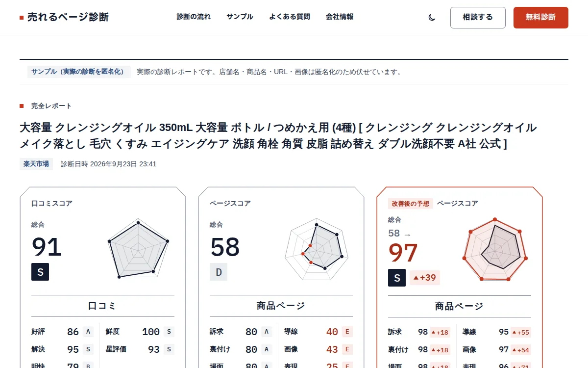Click S grade badge beside 星評価
The image size is (588, 368).
click(169, 349)
